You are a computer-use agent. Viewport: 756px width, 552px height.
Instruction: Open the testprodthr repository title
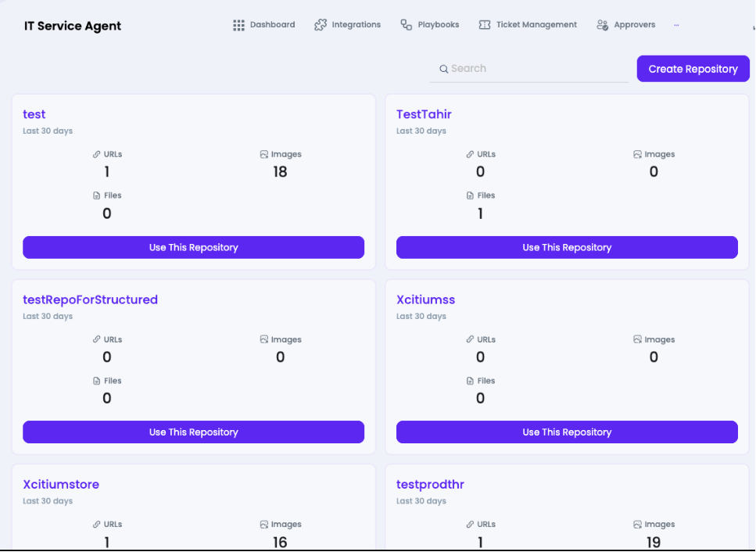[x=430, y=485]
